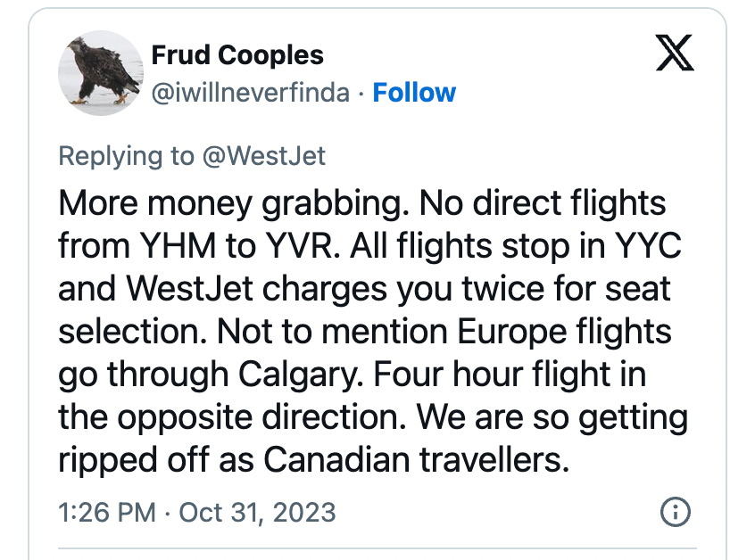Click the 1:26 PM timestamp
Viewport: 755px width, 560px height.
point(107,512)
